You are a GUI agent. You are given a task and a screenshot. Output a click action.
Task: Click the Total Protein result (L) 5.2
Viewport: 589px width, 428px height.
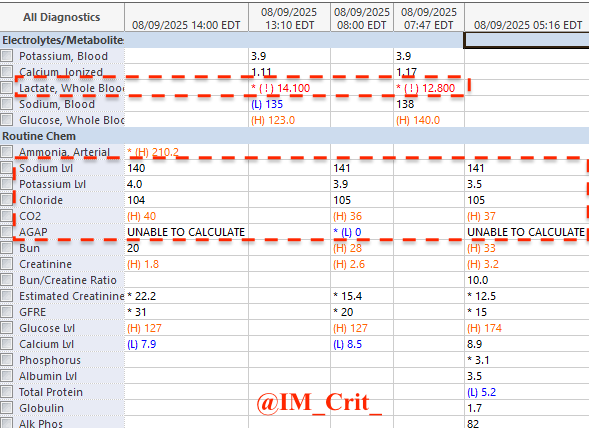482,392
